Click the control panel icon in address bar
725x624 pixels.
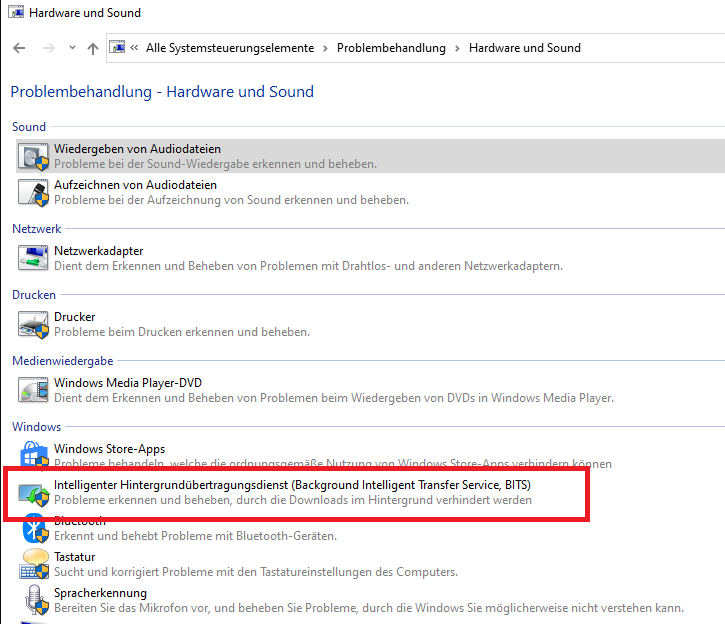pyautogui.click(x=117, y=47)
